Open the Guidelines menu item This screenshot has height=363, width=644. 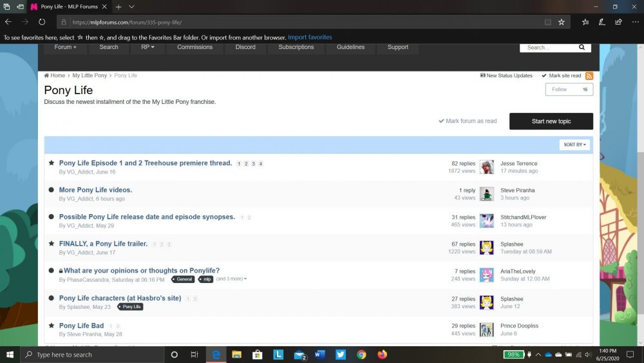point(351,47)
